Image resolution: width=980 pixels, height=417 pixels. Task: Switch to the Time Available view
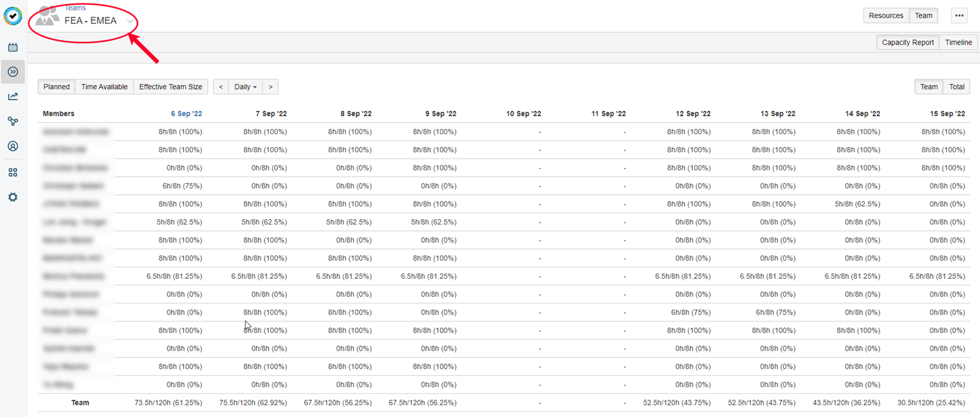(x=104, y=86)
